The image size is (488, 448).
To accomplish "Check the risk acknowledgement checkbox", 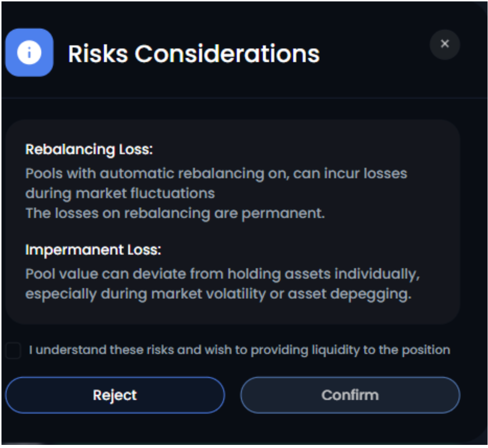I will pos(13,350).
